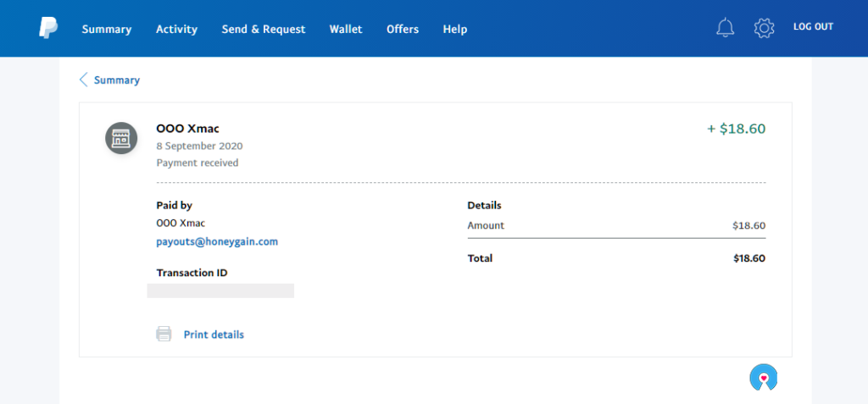The image size is (868, 404).
Task: Click the Print details link
Action: (214, 335)
